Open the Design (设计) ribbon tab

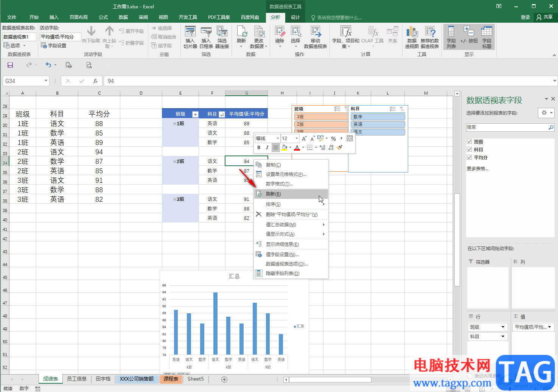pos(295,17)
